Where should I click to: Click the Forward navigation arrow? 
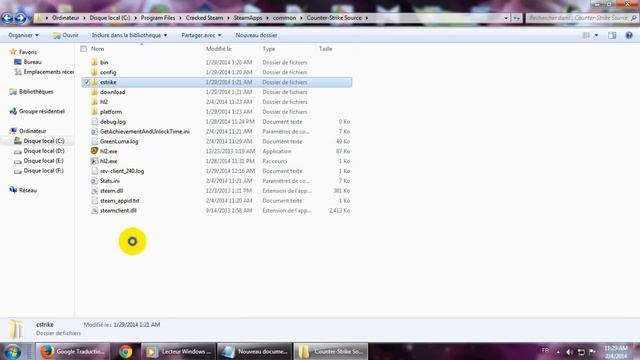(20, 18)
